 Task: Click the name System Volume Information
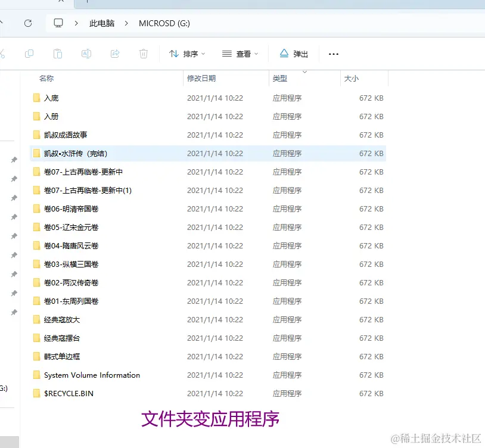[x=92, y=375]
